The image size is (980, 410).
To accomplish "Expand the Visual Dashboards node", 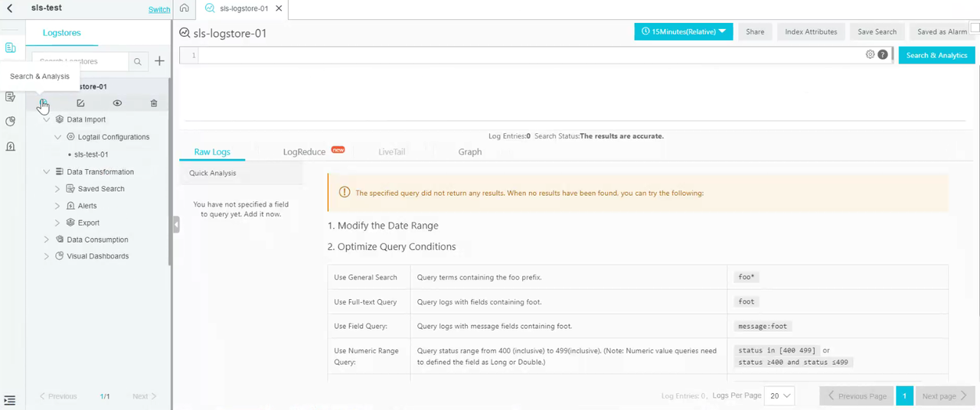I will [x=47, y=256].
